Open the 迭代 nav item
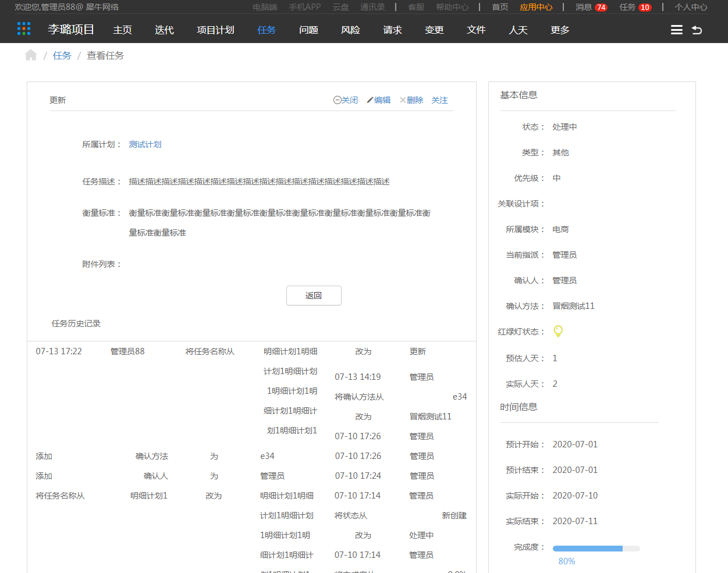The image size is (728, 573). click(164, 30)
